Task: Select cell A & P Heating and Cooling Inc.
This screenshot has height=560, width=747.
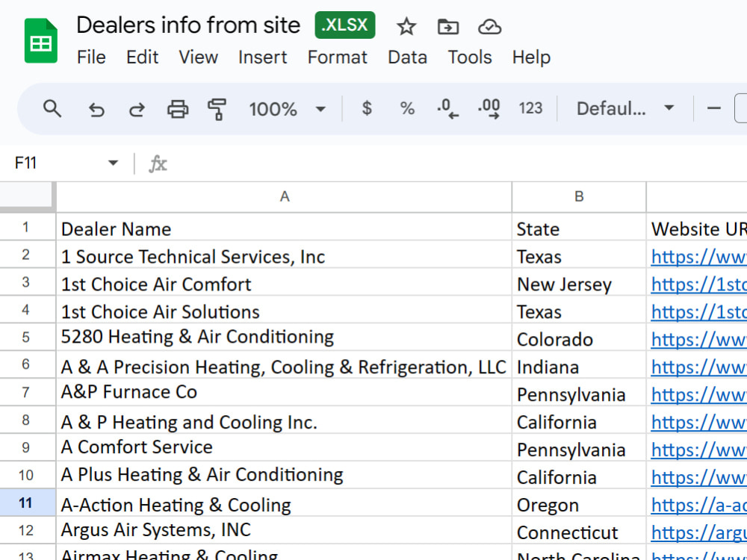Action: click(x=285, y=420)
